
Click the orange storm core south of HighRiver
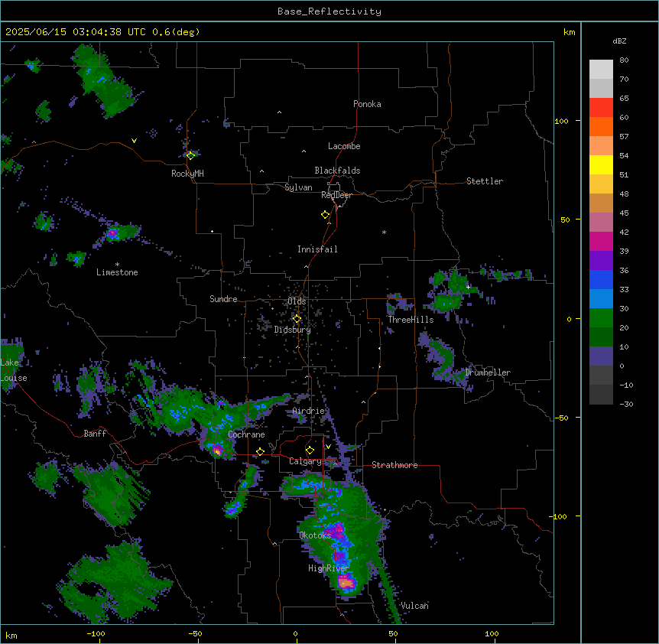pyautogui.click(x=346, y=583)
